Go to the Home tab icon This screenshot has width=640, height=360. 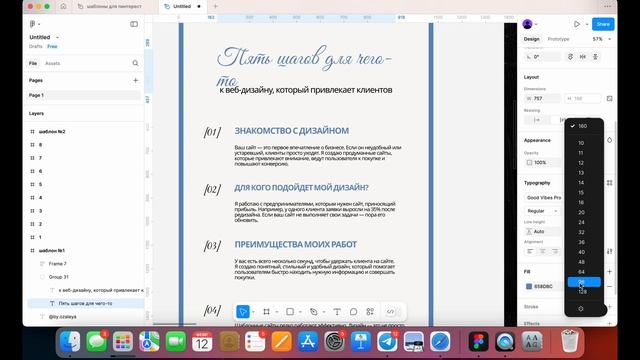coord(63,6)
